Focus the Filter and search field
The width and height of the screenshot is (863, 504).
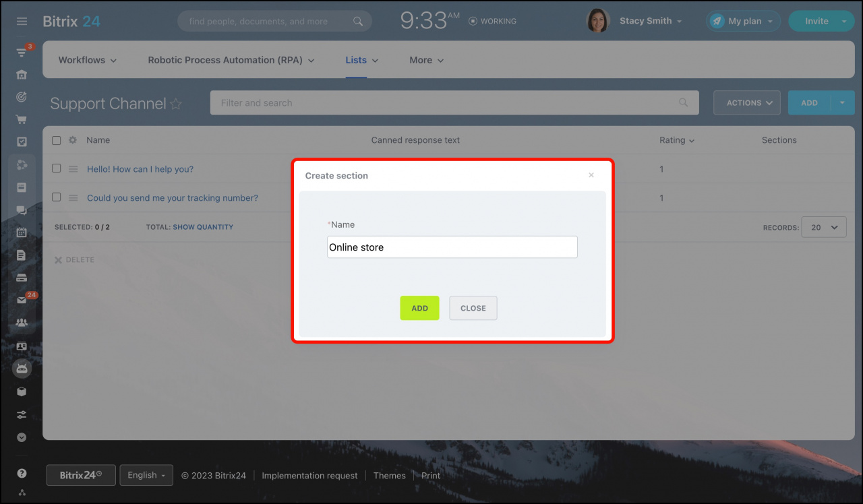(x=455, y=103)
